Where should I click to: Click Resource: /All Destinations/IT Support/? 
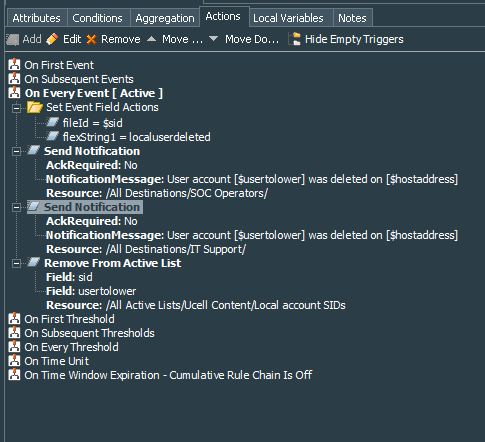pos(146,249)
